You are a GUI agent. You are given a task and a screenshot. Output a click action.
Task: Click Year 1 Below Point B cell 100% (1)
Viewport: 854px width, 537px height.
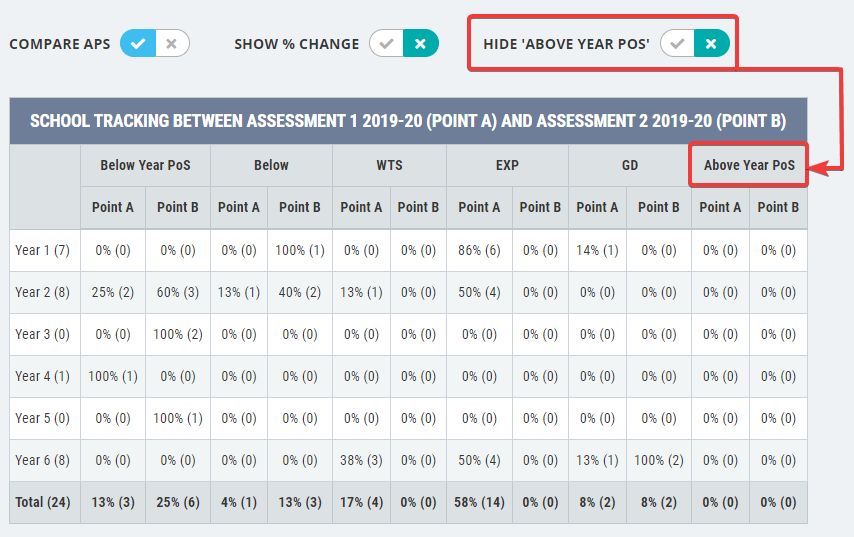tap(300, 250)
